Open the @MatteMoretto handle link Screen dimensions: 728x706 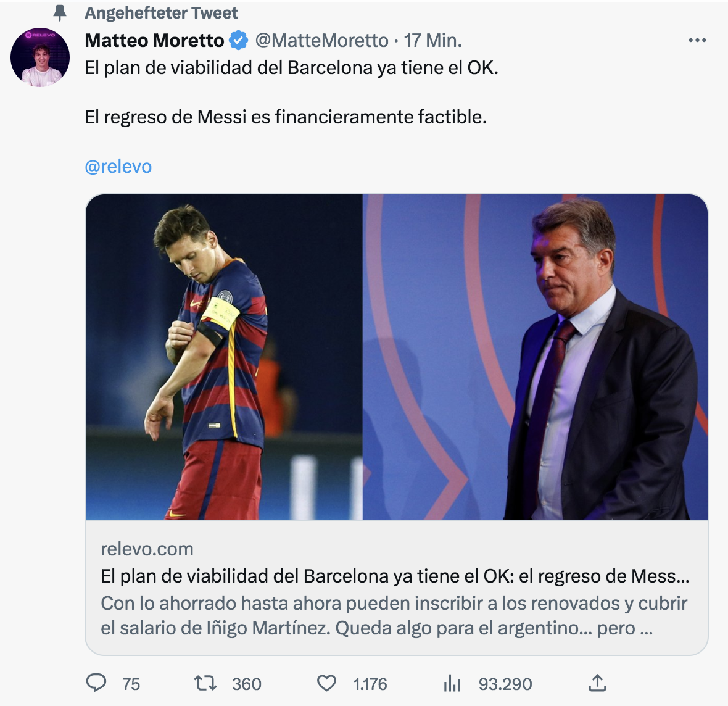coord(321,41)
